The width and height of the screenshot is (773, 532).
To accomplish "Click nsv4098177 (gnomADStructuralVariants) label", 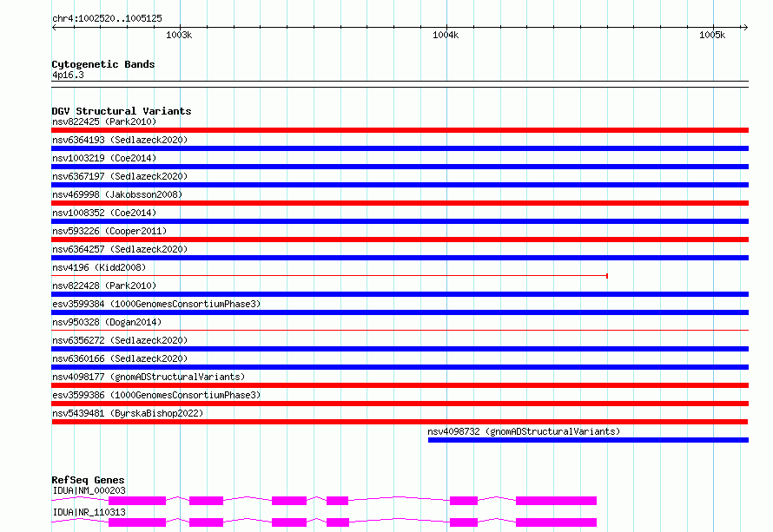I will pyautogui.click(x=149, y=377).
